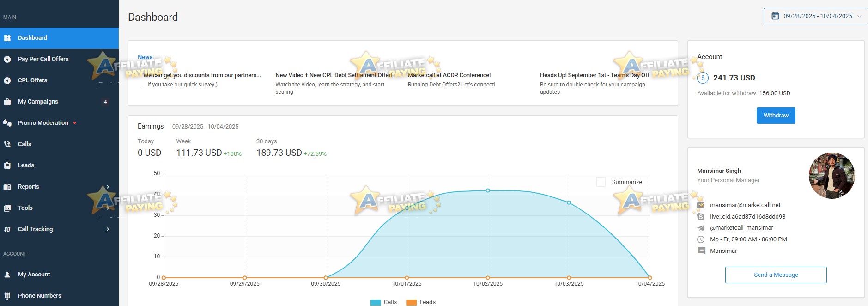Expand the Reports submenu chevron
The width and height of the screenshot is (868, 306).
(108, 187)
